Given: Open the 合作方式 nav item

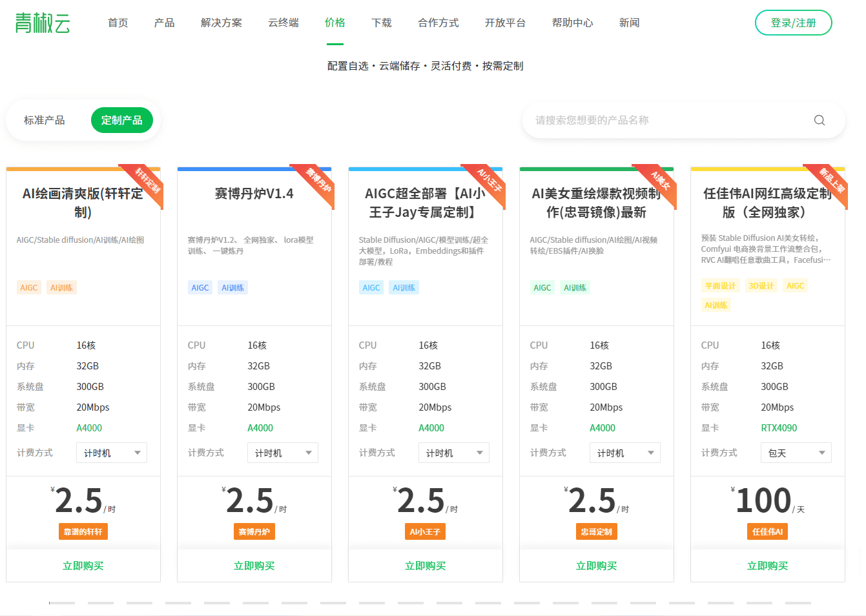Looking at the screenshot, I should 438,23.
